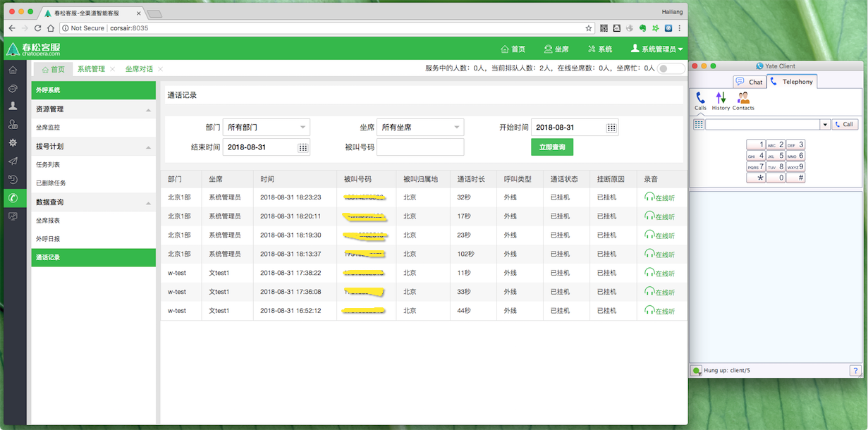
Task: Open number dropdown arrow in Yate Client
Action: tap(825, 125)
